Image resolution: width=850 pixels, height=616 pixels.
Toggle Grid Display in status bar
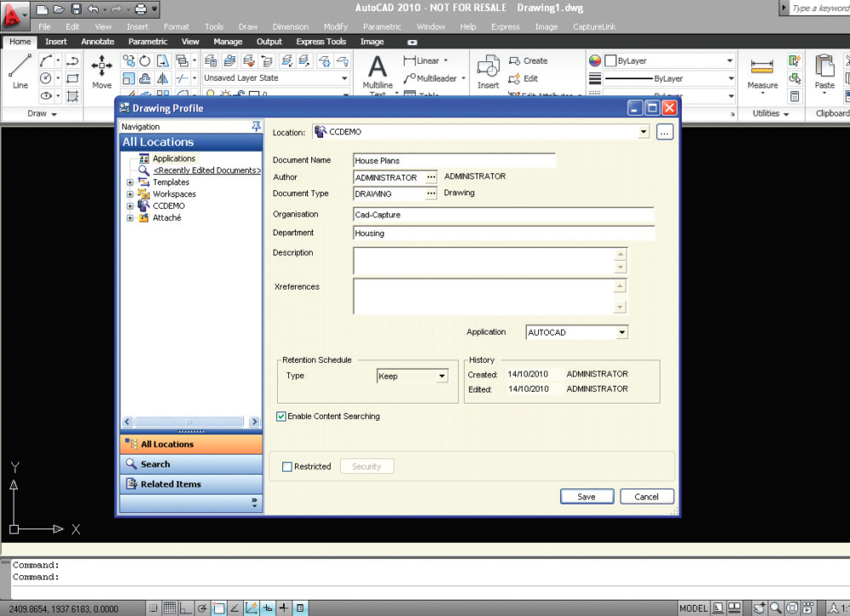click(x=170, y=608)
